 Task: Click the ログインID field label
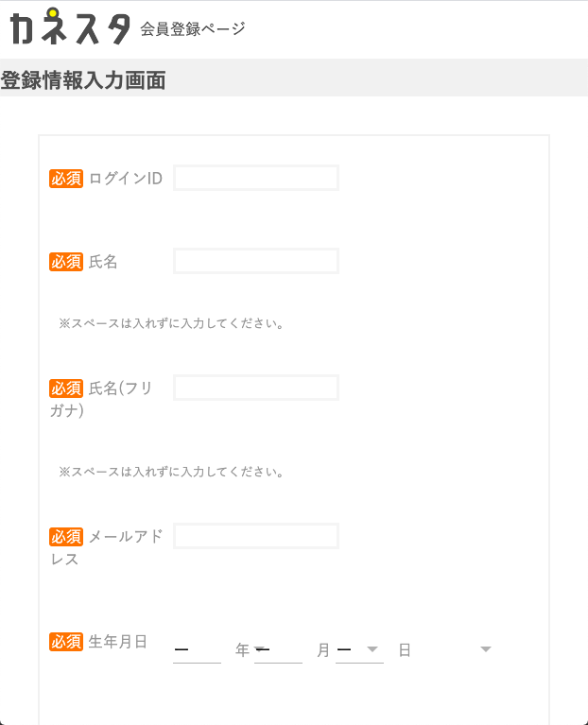126,179
